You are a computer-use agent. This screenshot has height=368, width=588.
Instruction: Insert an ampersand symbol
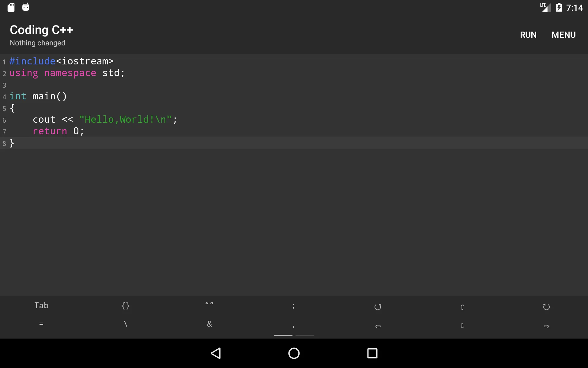pyautogui.click(x=209, y=324)
